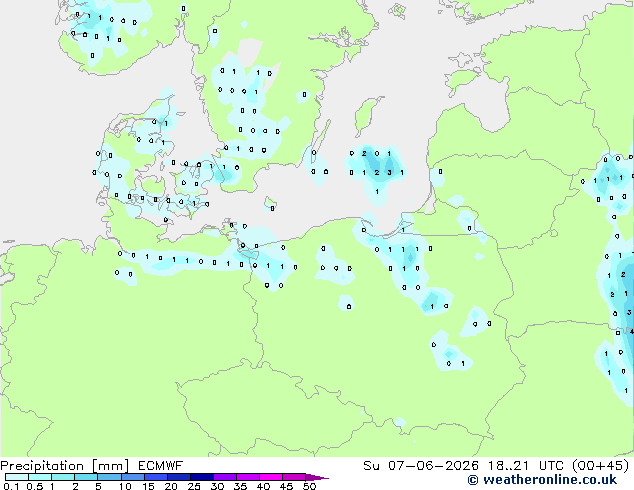Click the "30" legend value

coord(217,486)
